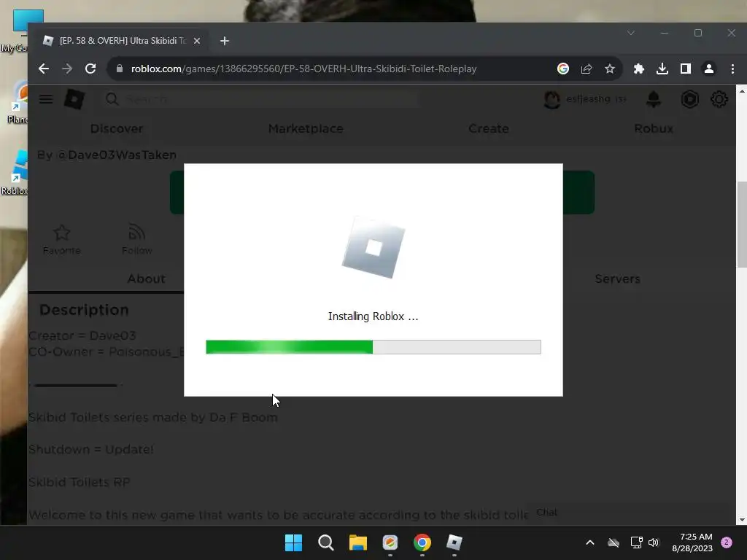
Task: Open the esfjeashg profile avatar
Action: click(x=551, y=99)
